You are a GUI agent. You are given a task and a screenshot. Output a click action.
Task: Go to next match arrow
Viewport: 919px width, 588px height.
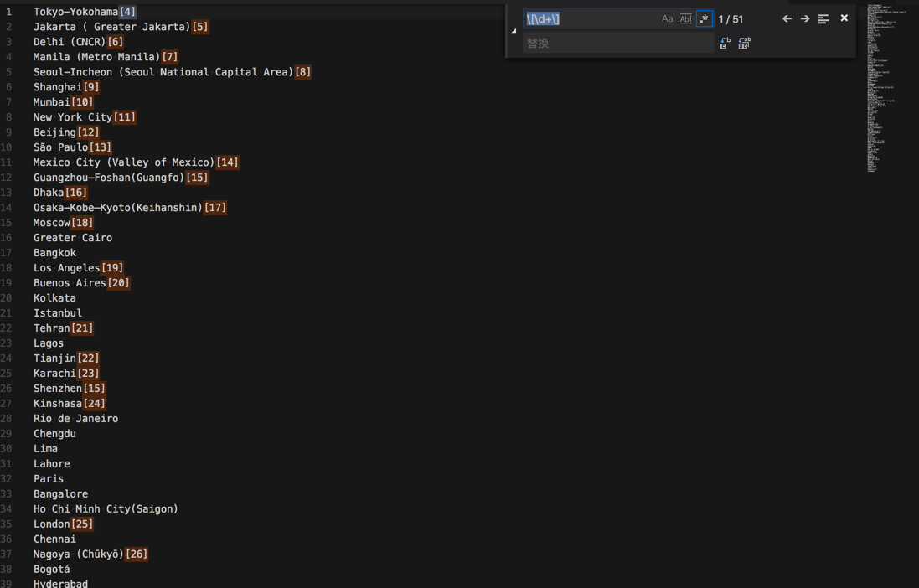(x=805, y=18)
